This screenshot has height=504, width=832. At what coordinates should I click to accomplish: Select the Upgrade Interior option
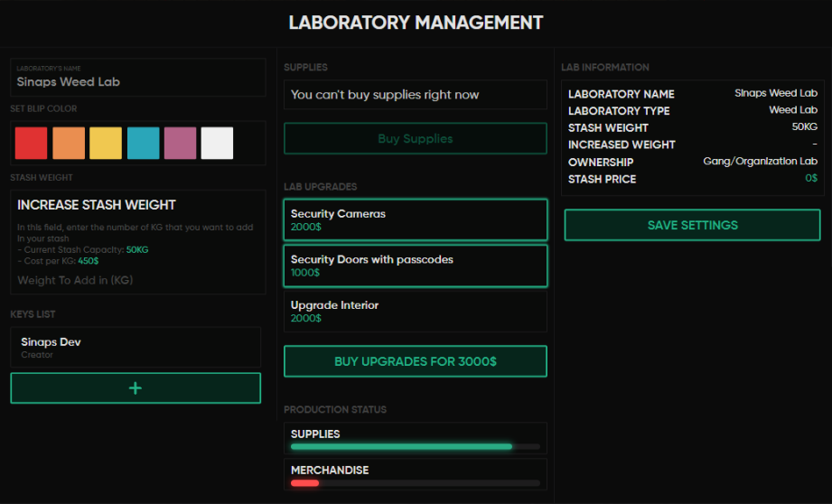coord(415,311)
